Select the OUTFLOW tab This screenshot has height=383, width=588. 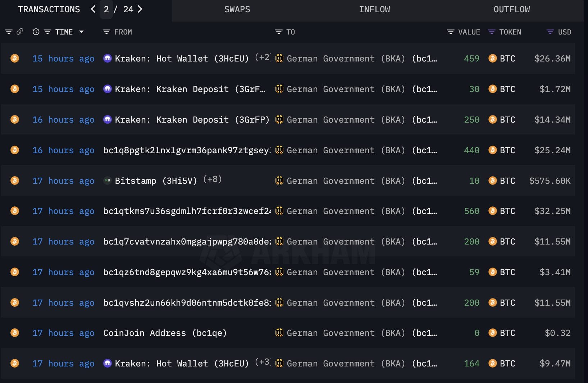(x=511, y=10)
